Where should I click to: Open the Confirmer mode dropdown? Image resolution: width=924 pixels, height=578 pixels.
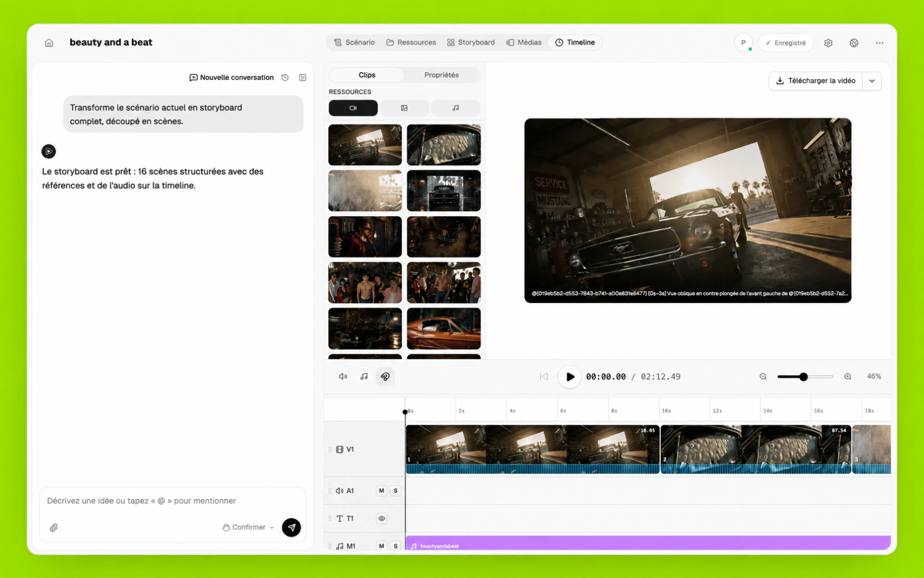(x=248, y=527)
